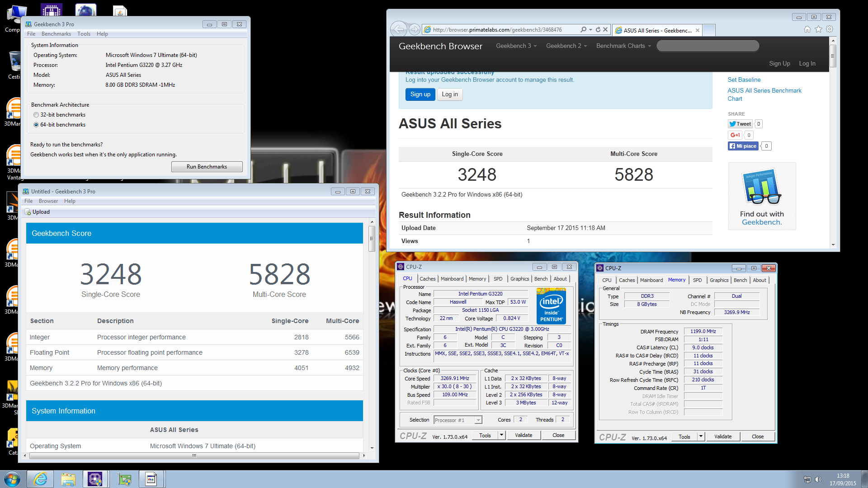The width and height of the screenshot is (868, 488).
Task: Open Internet Explorer from the taskbar
Action: 41,479
